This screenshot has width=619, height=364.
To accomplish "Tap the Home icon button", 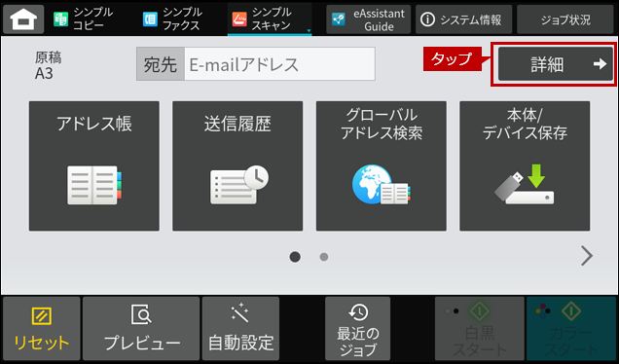I will click(x=23, y=18).
